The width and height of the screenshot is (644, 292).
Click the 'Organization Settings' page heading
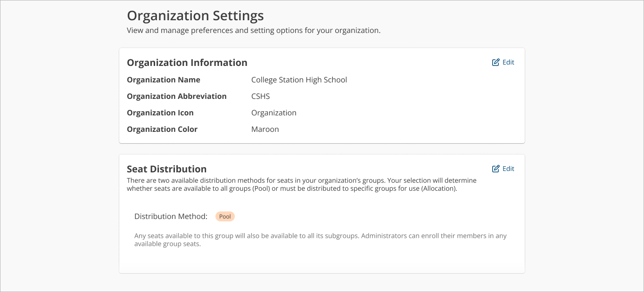click(195, 16)
